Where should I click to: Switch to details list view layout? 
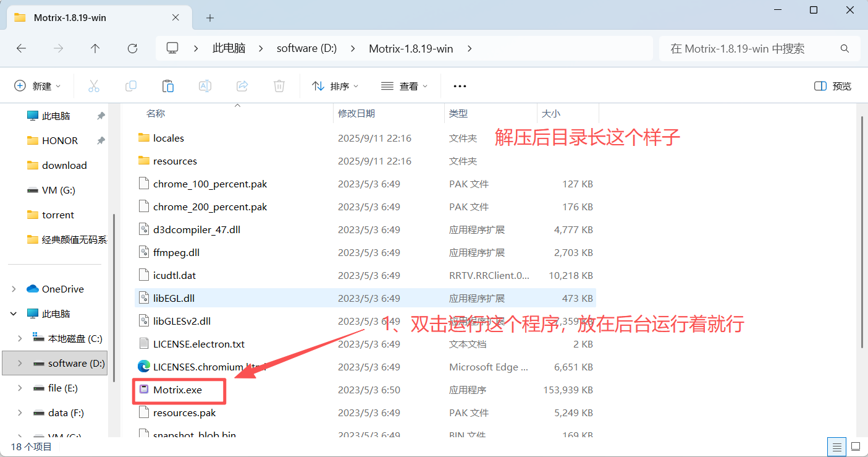click(x=836, y=446)
